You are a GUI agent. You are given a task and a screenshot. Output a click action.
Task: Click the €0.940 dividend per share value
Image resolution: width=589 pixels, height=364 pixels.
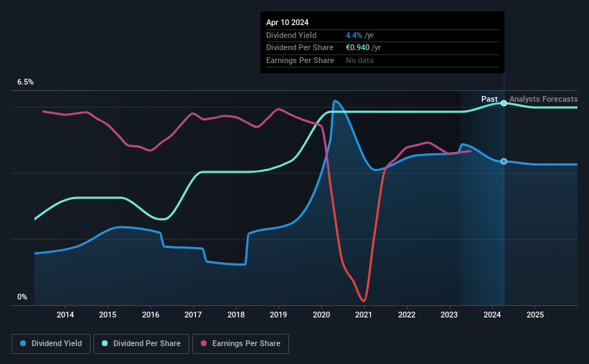[357, 48]
